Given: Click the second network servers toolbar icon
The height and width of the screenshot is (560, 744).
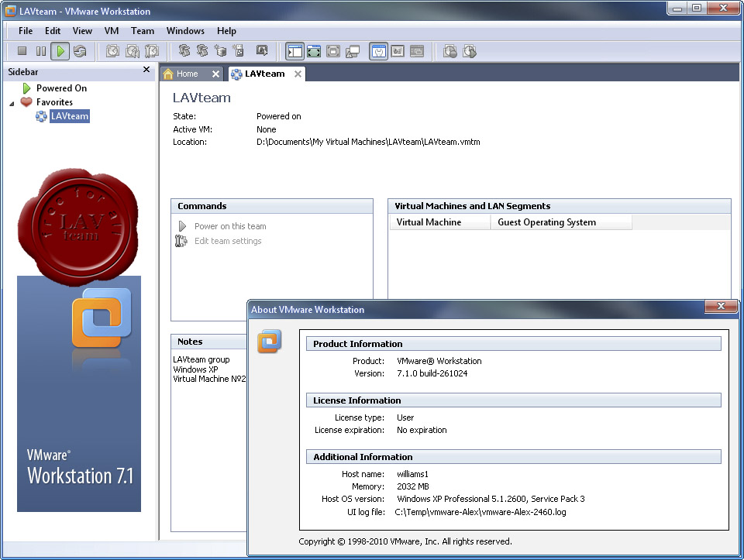Looking at the screenshot, I should pyautogui.click(x=202, y=51).
